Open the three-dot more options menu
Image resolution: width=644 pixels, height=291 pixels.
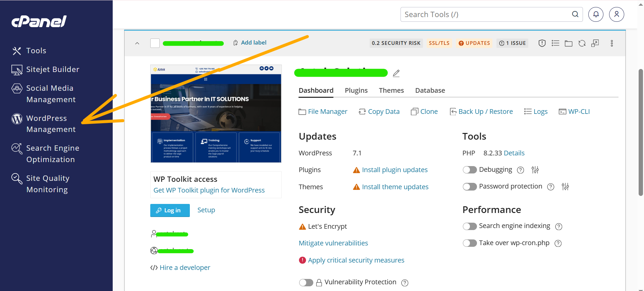point(612,43)
